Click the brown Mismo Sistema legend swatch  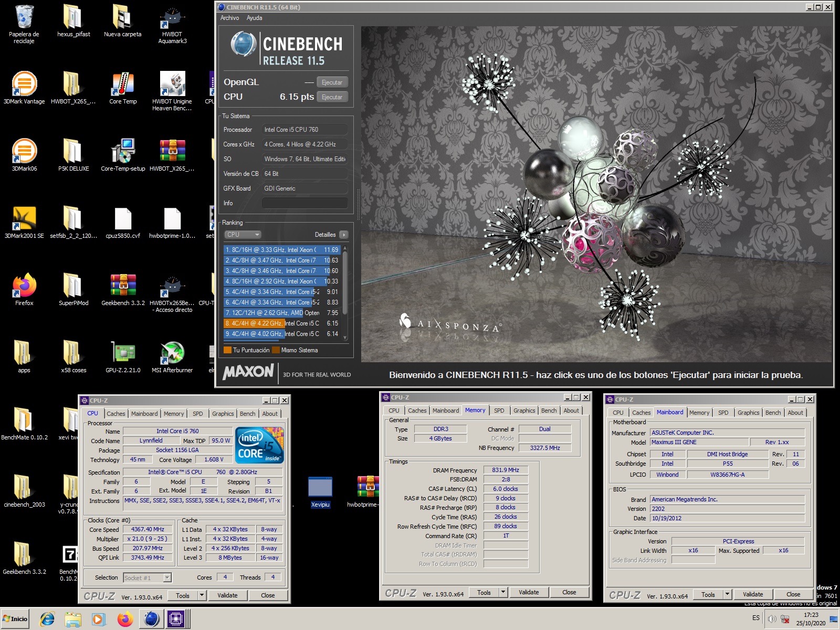coord(276,350)
